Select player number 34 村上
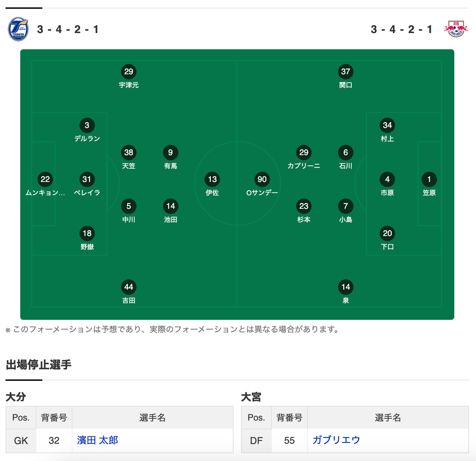 387,130
